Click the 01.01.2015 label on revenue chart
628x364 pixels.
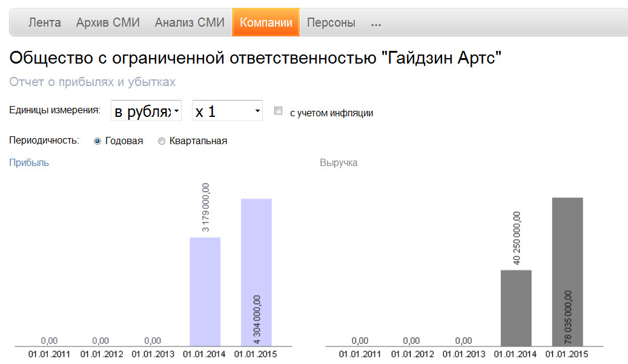coord(567,354)
